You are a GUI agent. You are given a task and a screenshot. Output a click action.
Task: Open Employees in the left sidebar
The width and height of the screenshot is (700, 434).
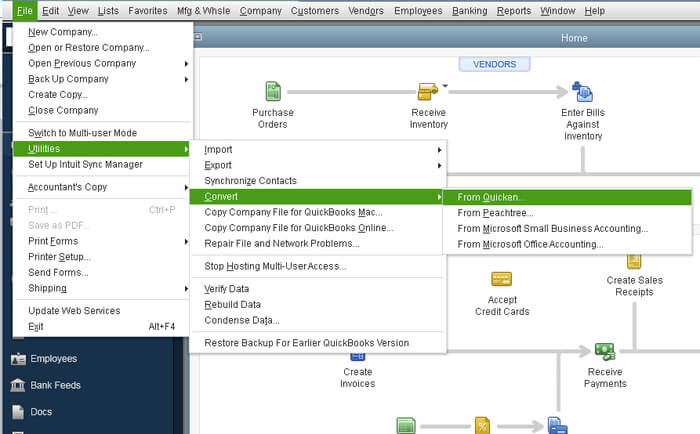(52, 359)
